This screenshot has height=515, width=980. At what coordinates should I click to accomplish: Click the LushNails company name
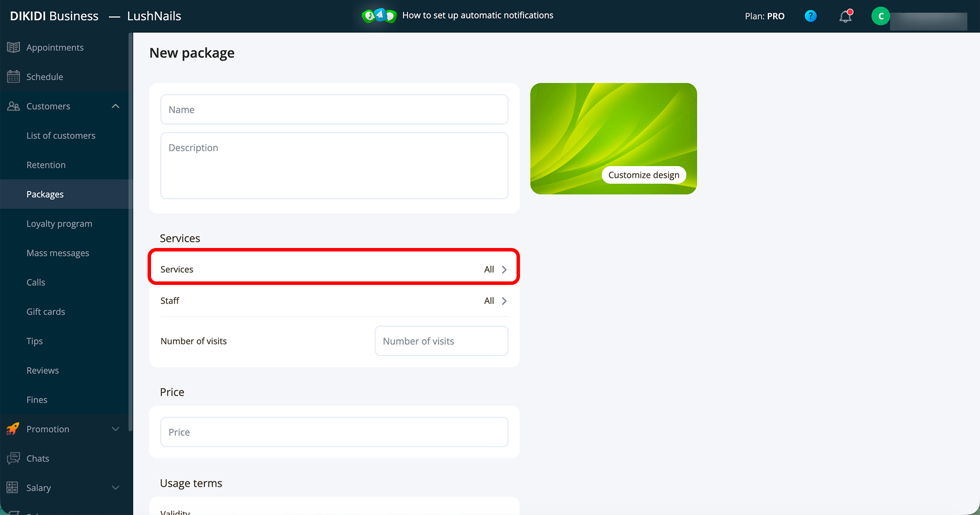[x=154, y=16]
